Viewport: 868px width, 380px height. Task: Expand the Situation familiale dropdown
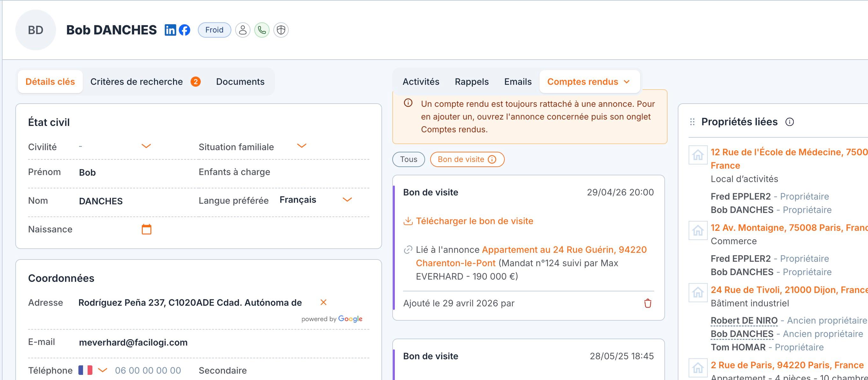pos(301,146)
